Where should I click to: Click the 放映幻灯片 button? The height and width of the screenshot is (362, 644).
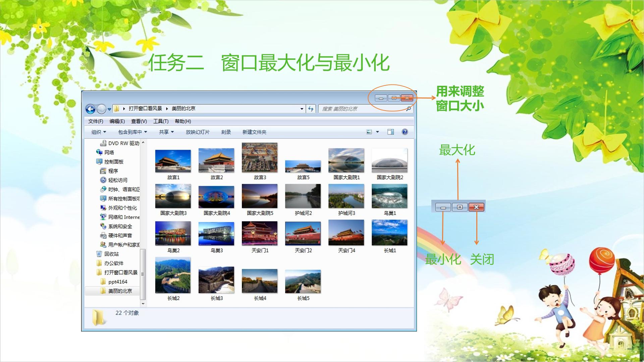click(x=198, y=132)
